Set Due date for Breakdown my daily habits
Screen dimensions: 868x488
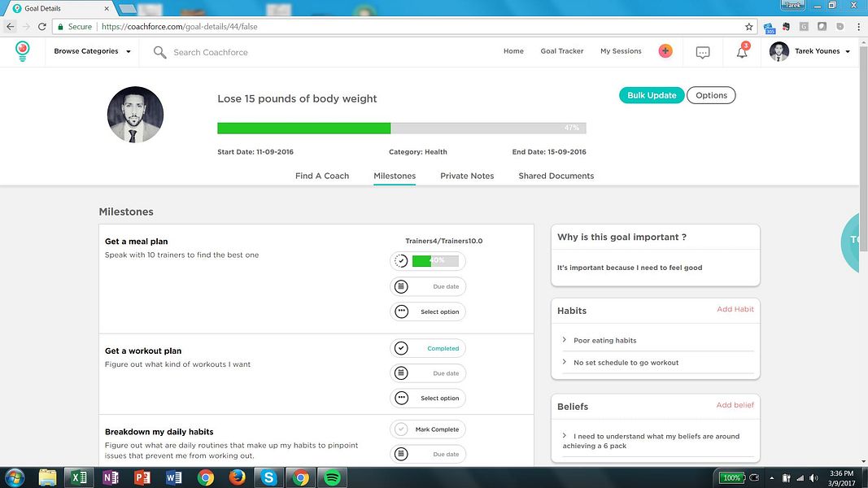click(x=428, y=454)
